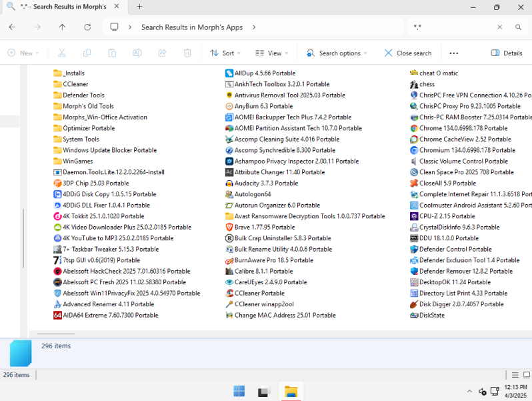Click the Delete trash icon
The image size is (532, 401).
point(187,53)
